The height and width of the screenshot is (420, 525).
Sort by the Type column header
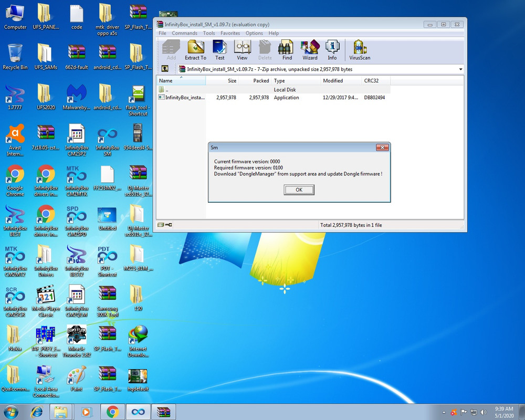coord(296,80)
